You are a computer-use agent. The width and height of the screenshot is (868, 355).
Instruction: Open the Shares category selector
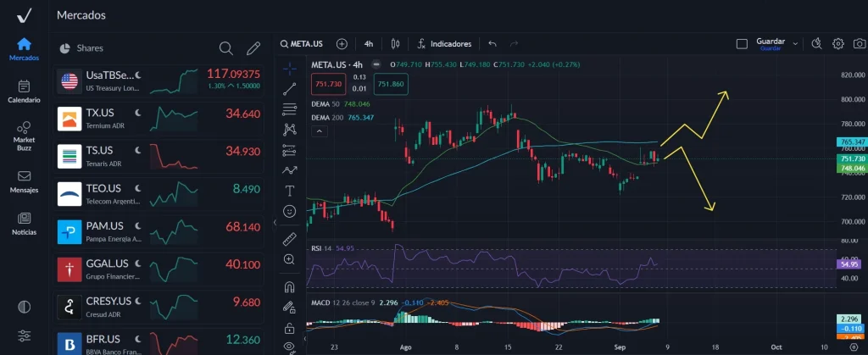[x=81, y=48]
